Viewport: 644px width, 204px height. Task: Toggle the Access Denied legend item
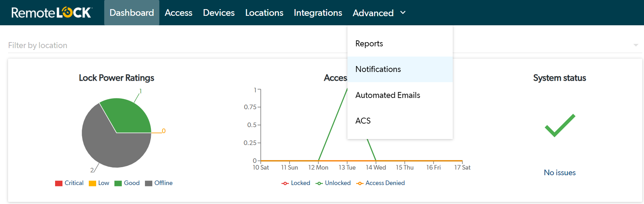click(x=380, y=183)
